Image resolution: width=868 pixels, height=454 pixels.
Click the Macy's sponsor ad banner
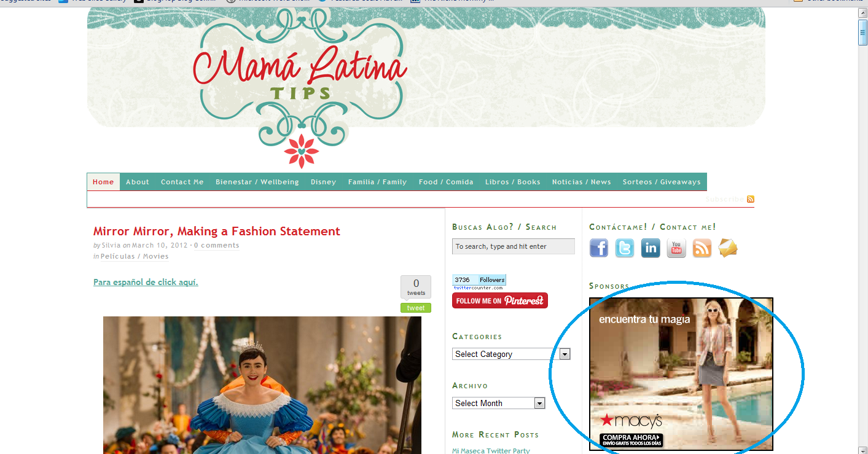[x=681, y=374]
